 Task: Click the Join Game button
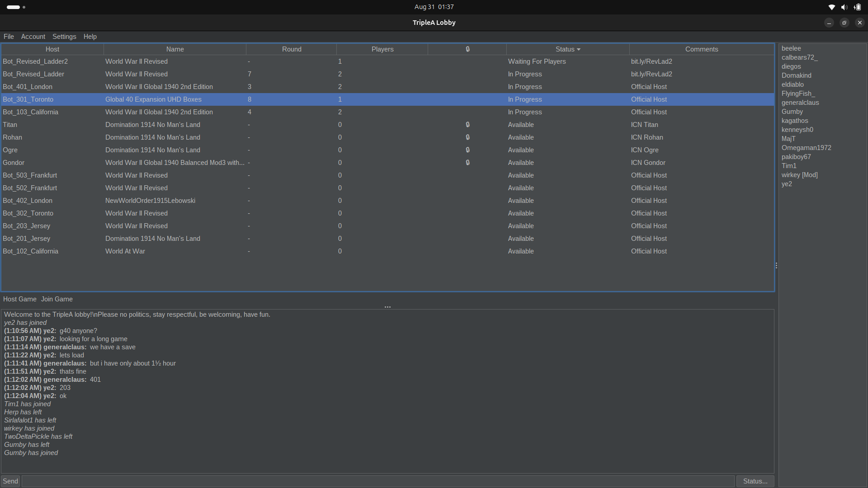click(x=57, y=299)
